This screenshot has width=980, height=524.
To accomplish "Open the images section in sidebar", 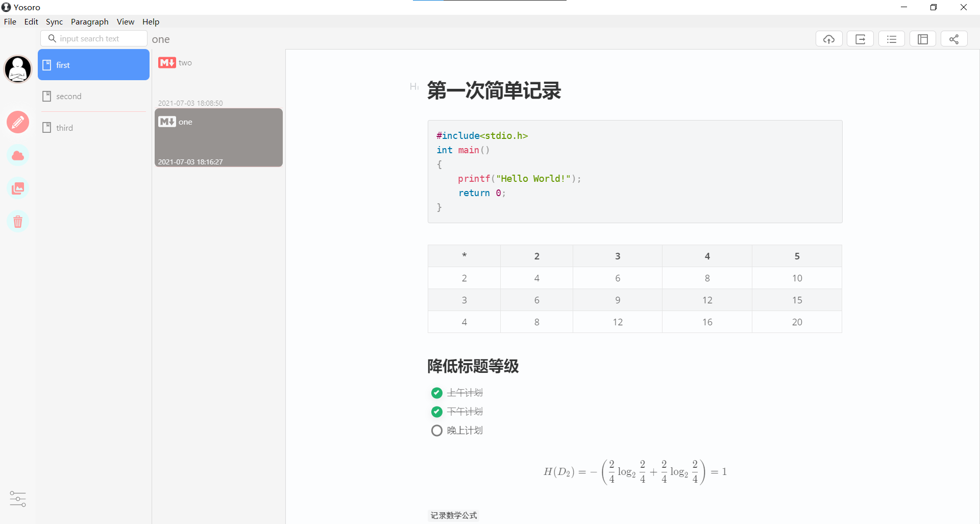I will tap(18, 188).
